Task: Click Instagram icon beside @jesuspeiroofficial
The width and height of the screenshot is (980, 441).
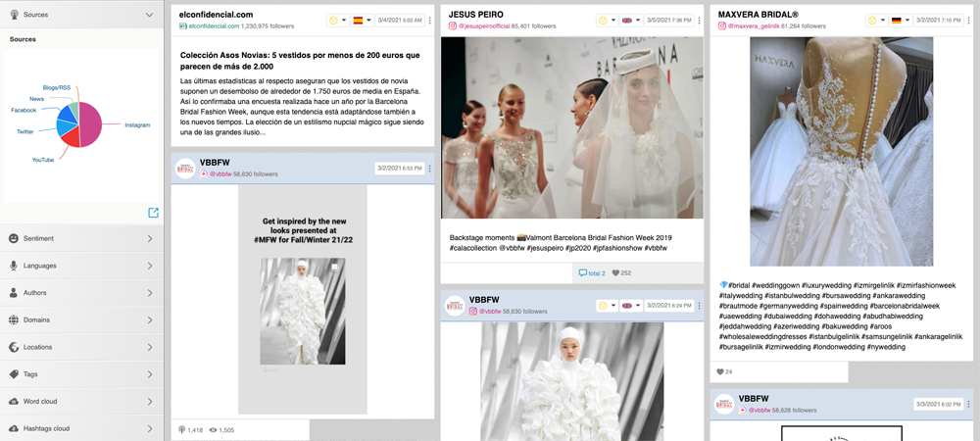Action: 453,26
